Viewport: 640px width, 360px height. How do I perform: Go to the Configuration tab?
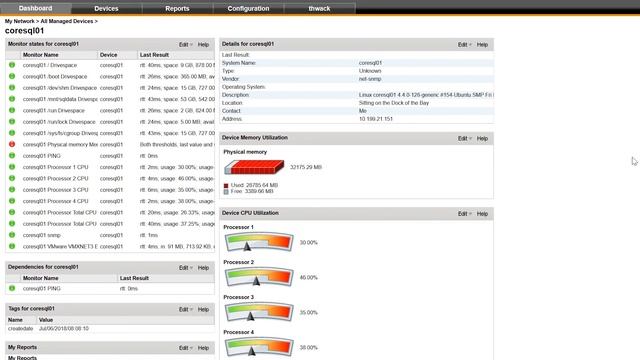pos(248,8)
